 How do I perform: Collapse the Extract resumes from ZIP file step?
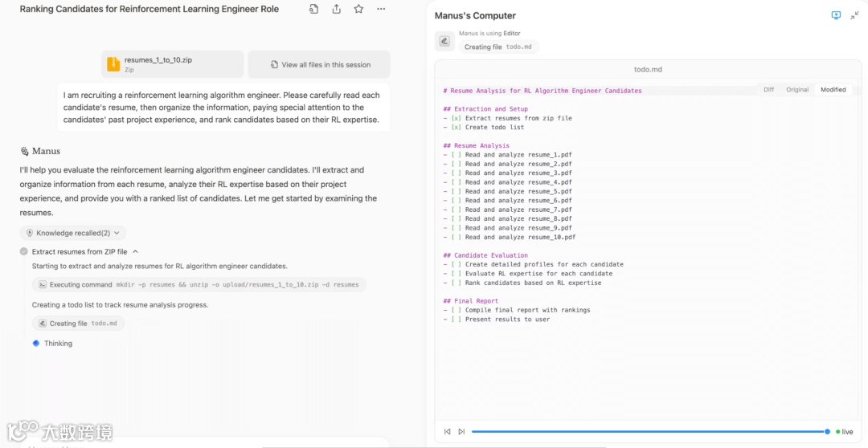click(x=136, y=251)
